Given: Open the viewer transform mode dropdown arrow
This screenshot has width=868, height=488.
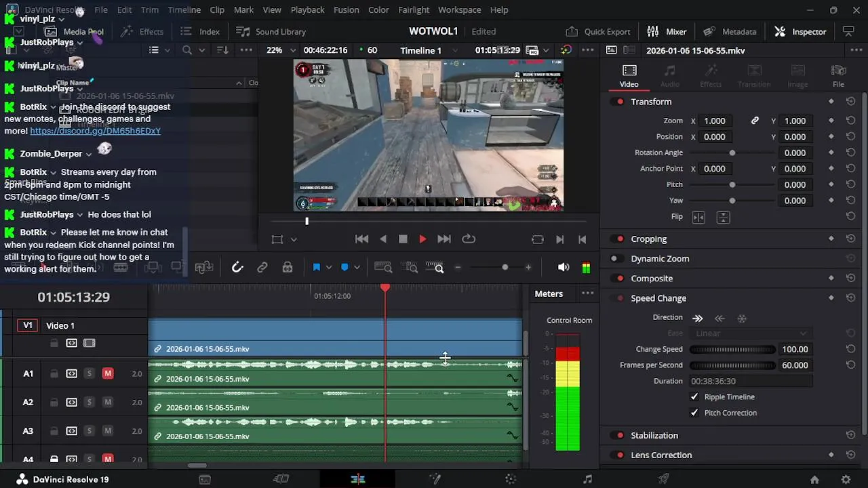Looking at the screenshot, I should pos(294,239).
